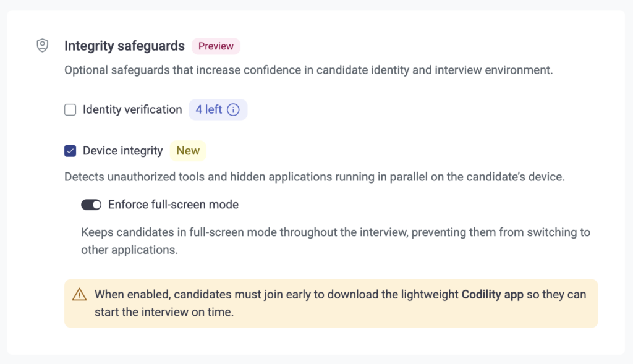Click the Optional safeguards description text
Viewport: 633px width, 364px height.
(x=308, y=70)
